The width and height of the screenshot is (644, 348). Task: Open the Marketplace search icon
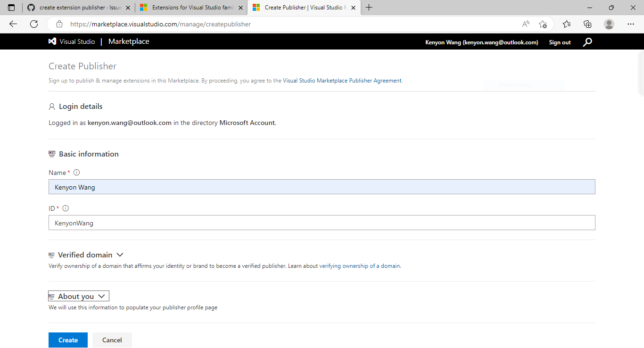[587, 41]
